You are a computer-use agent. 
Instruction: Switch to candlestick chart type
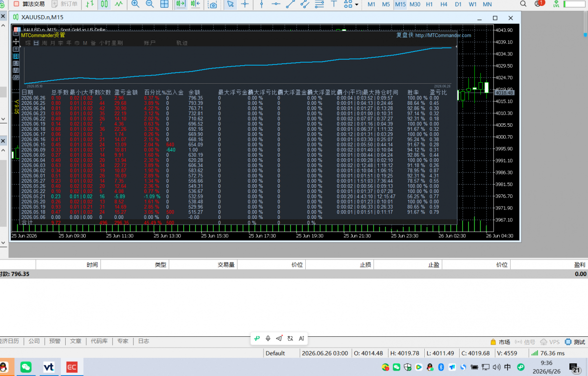(x=104, y=4)
